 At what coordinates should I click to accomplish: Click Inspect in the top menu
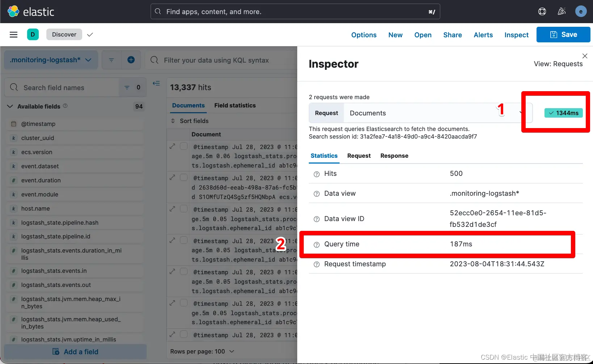click(x=517, y=35)
